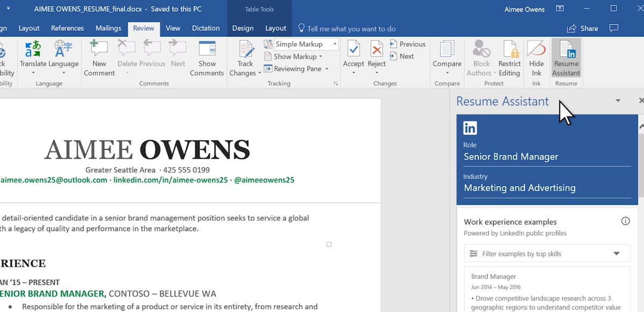Toggle Track Changes on
644x312 pixels.
tap(245, 58)
